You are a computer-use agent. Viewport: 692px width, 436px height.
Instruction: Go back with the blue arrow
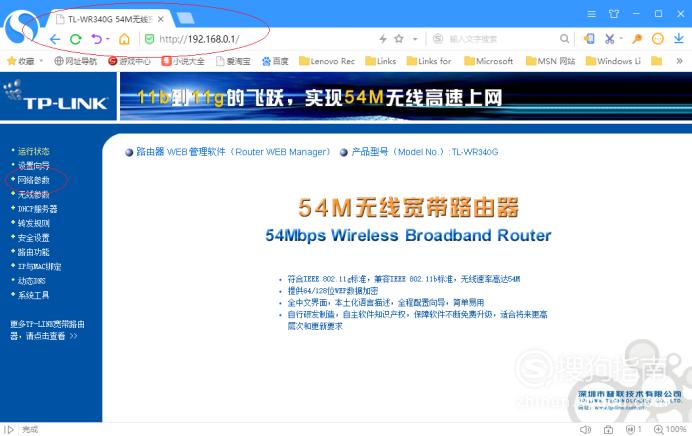[55, 39]
